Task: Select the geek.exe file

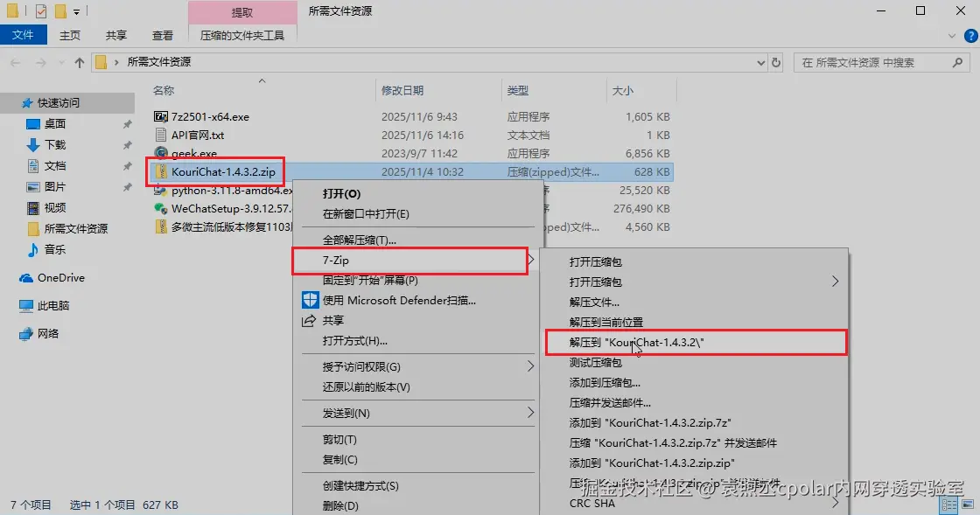Action: coord(193,153)
